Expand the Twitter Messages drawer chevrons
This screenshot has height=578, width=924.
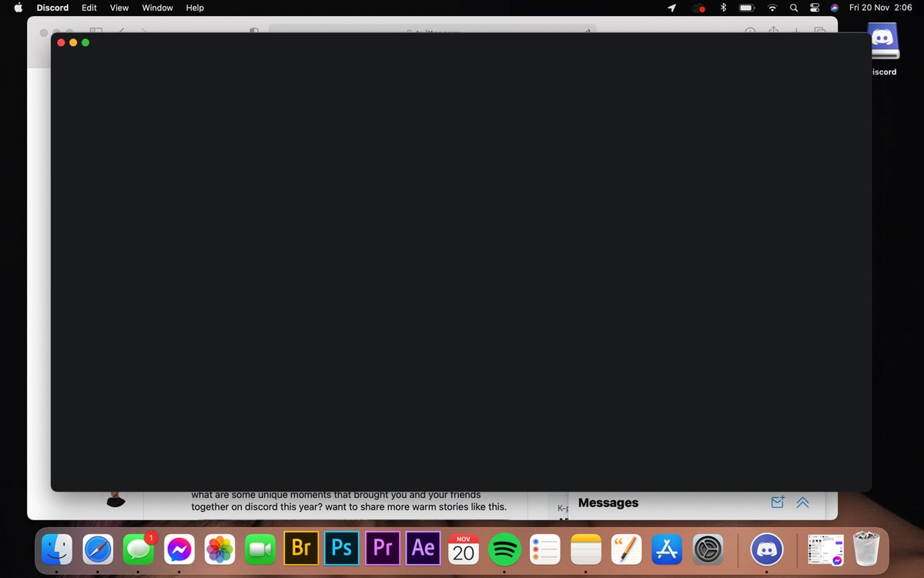(802, 502)
